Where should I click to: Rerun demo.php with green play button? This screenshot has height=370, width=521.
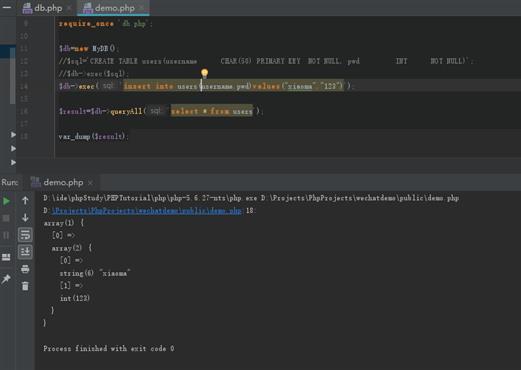point(6,201)
